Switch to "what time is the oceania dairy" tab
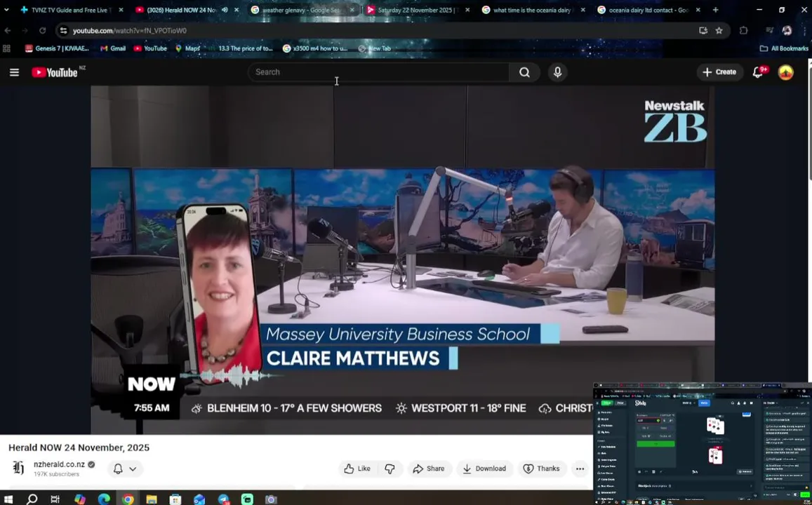The image size is (812, 505). 533,10
